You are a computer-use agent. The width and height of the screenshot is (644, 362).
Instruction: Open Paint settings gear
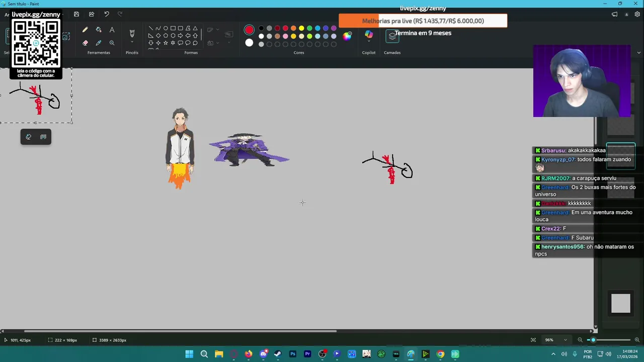(637, 15)
